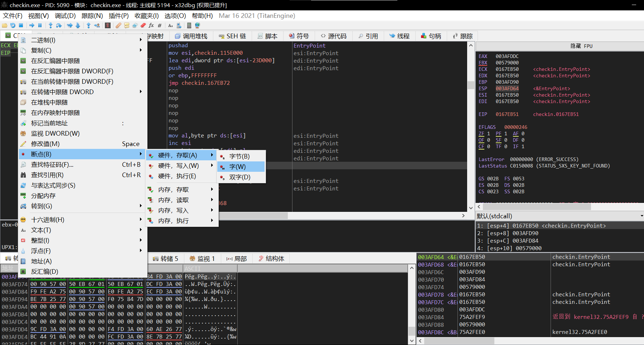Expand the 硬件，写入(W) submenu
The image size is (644, 345).
[181, 165]
